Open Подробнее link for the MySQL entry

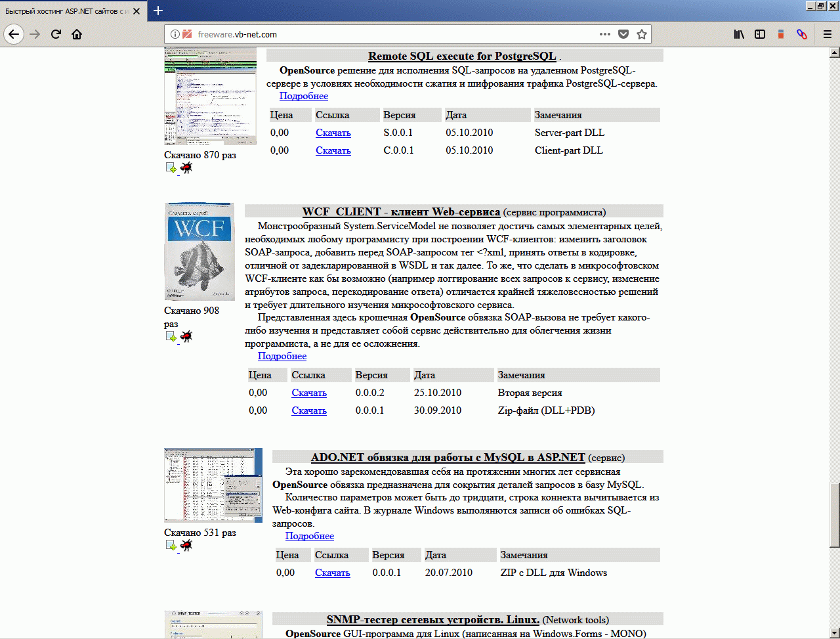[x=310, y=536]
